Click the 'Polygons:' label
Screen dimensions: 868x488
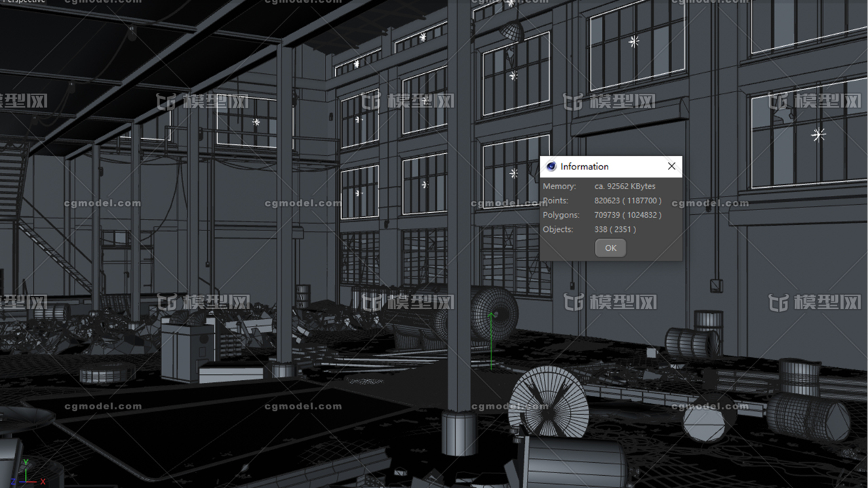click(x=561, y=215)
